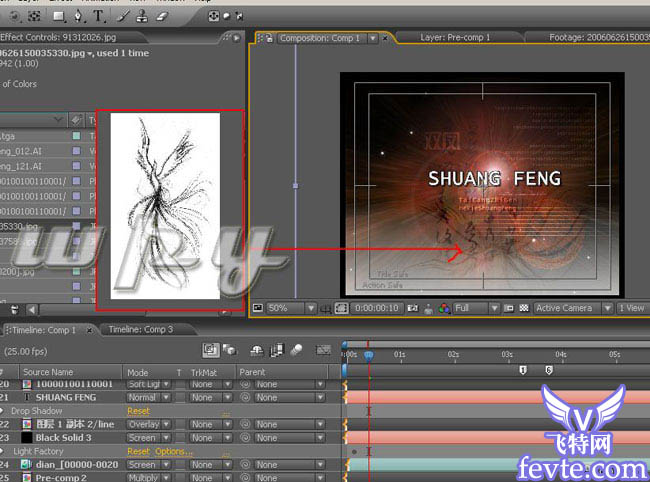The width and height of the screenshot is (650, 482).
Task: Toggle title/action safe grid button
Action: [325, 309]
